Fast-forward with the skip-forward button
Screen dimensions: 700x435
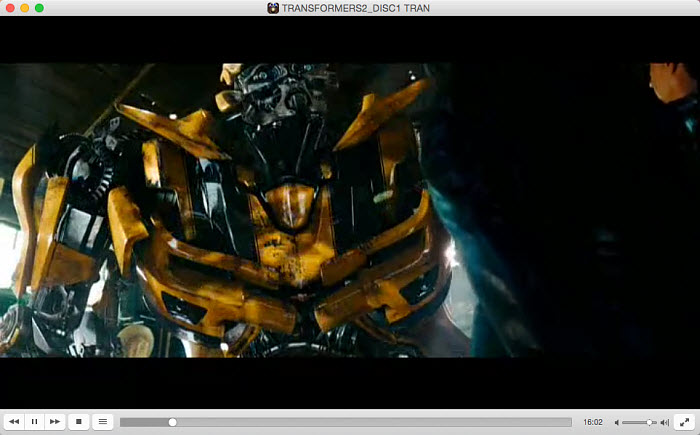tap(55, 422)
